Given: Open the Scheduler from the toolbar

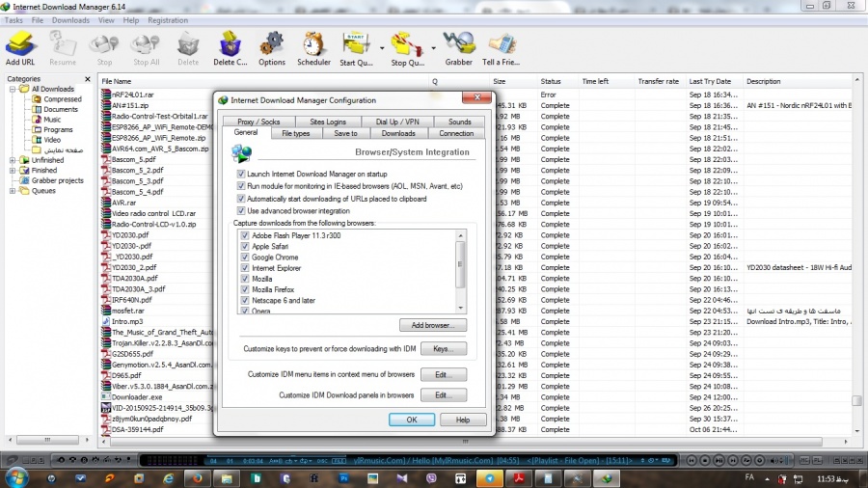Looking at the screenshot, I should [x=313, y=48].
